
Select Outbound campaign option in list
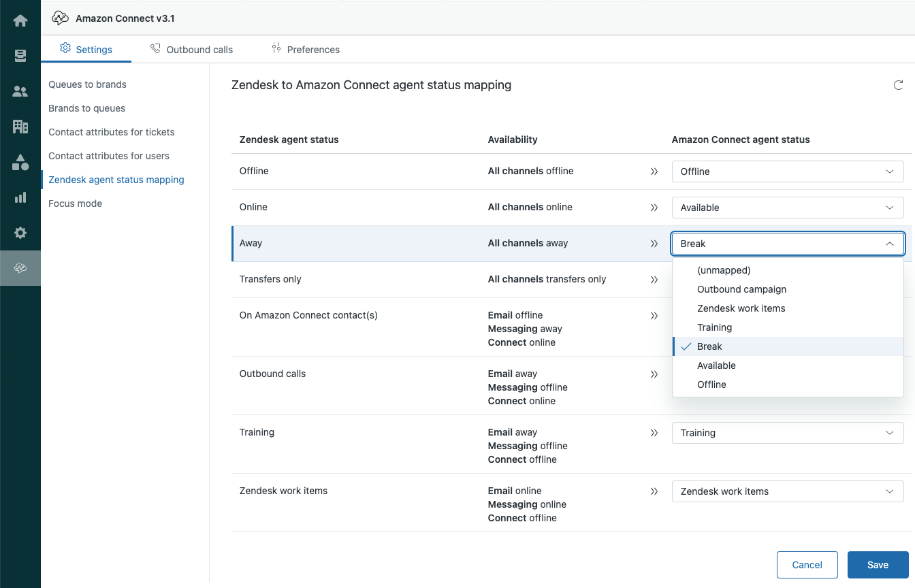pos(741,289)
